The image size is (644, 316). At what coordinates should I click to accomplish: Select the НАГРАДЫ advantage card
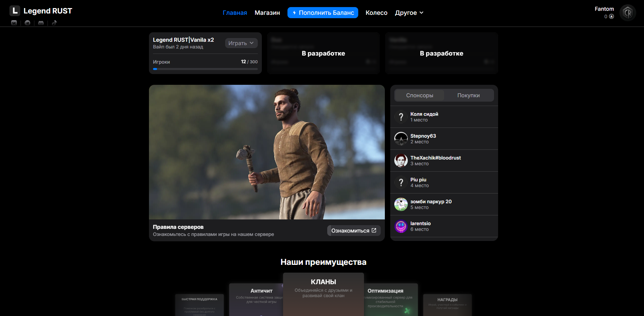(x=448, y=305)
